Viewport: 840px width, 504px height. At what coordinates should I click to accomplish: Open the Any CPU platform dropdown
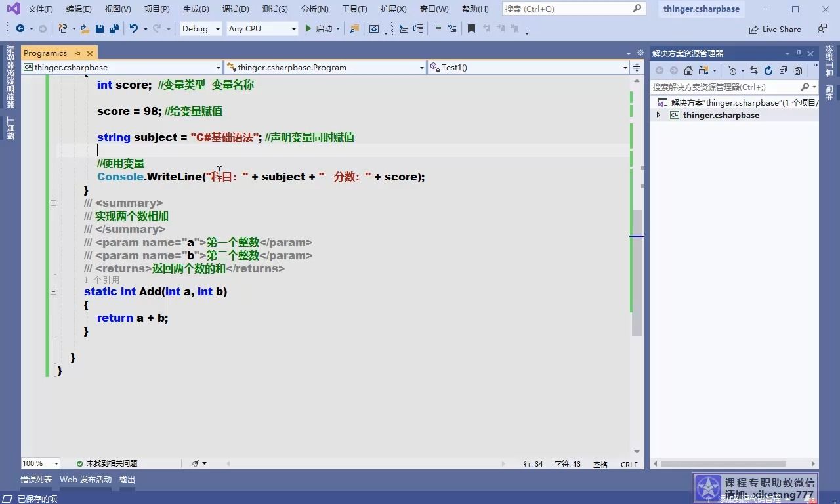(262, 29)
